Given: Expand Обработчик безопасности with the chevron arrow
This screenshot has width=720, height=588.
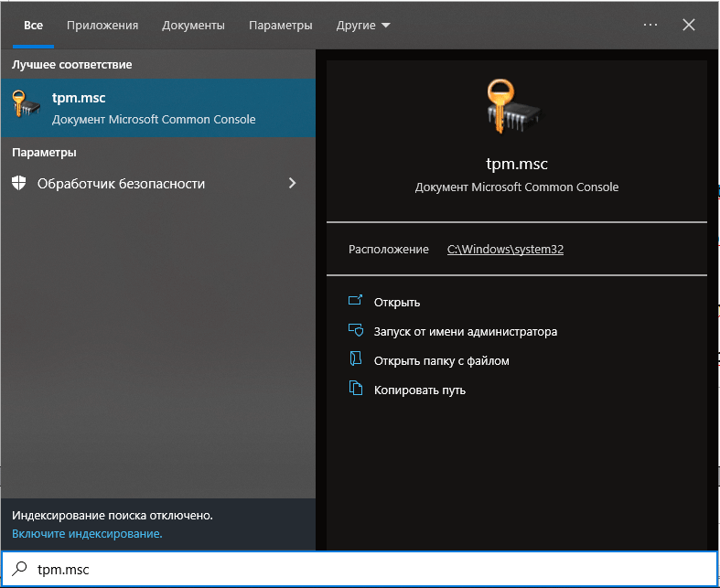Looking at the screenshot, I should [x=292, y=183].
